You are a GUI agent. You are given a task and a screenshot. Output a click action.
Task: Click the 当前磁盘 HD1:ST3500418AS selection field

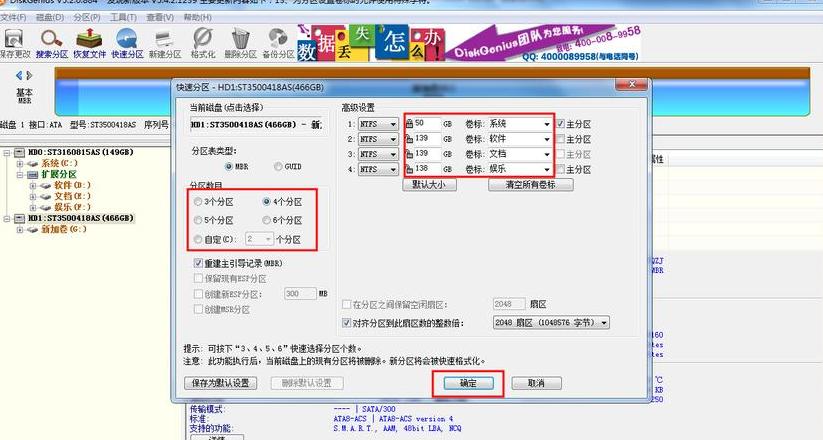256,125
